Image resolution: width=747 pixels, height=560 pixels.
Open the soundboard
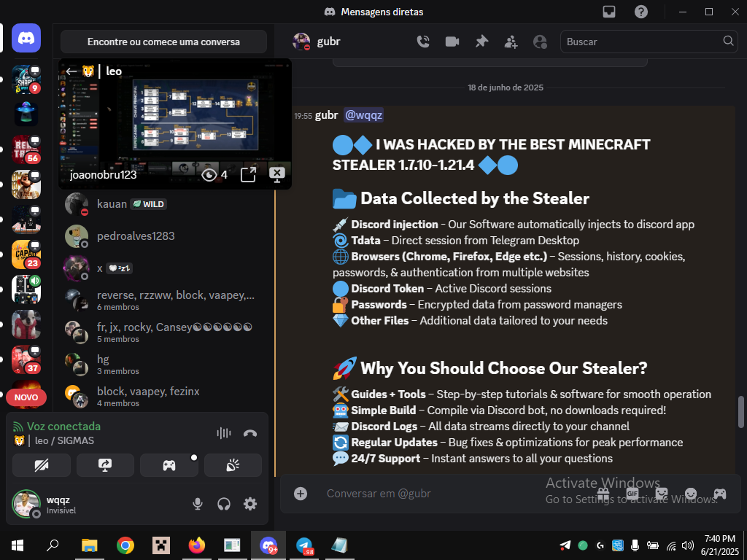pyautogui.click(x=233, y=465)
